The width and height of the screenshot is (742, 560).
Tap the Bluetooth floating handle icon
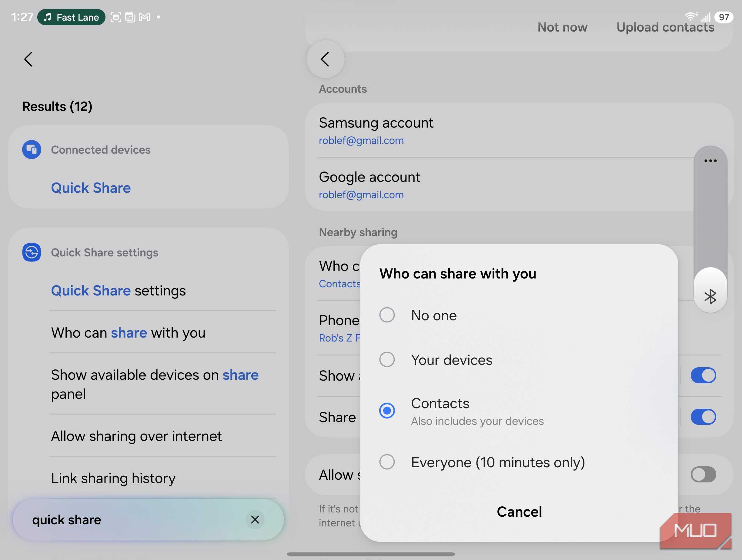(x=710, y=296)
